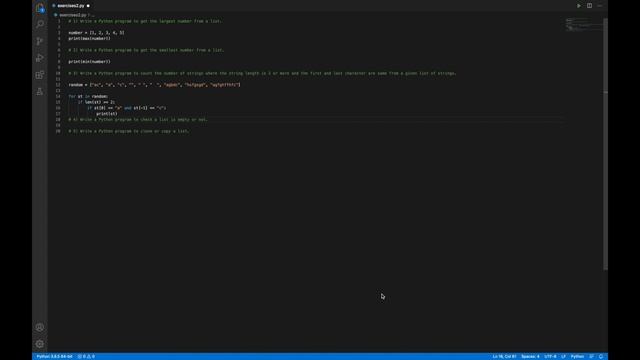The height and width of the screenshot is (360, 640).
Task: Change end of line sequence LF
Action: pos(563,356)
